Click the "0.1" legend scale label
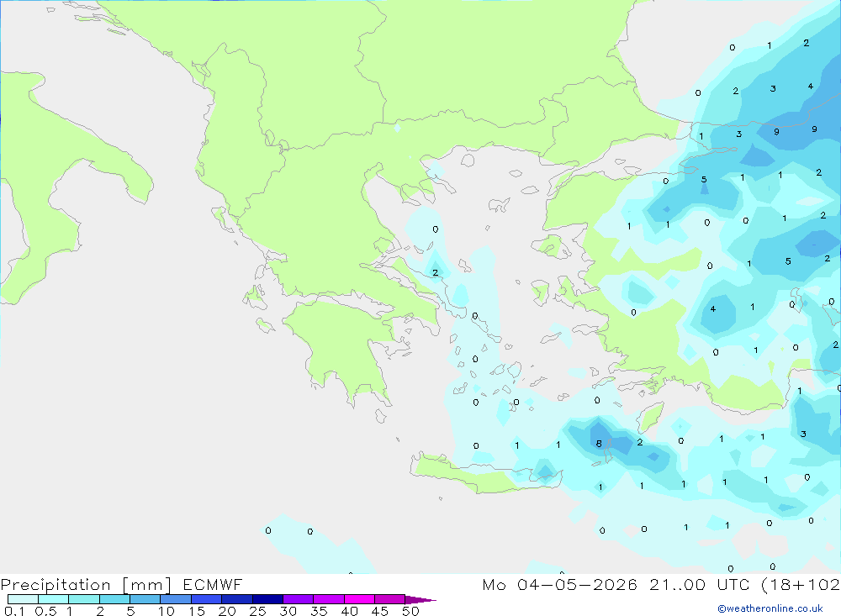This screenshot has width=841, height=616. coord(14,611)
